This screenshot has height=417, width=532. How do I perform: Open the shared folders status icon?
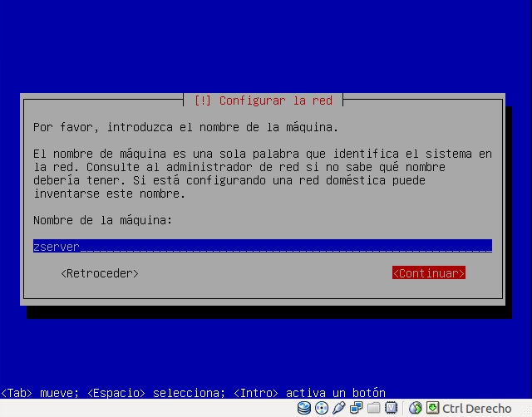pos(373,408)
